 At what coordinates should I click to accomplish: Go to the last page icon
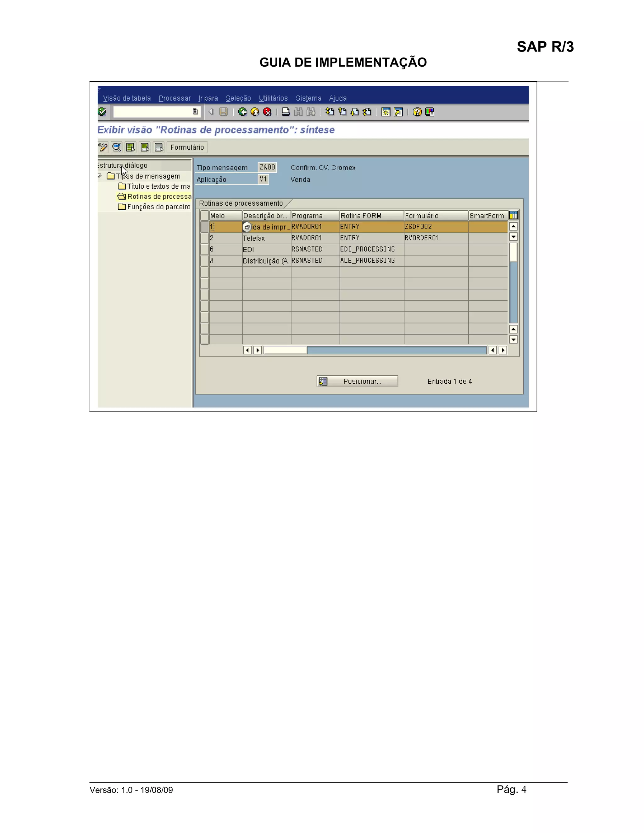pos(367,112)
